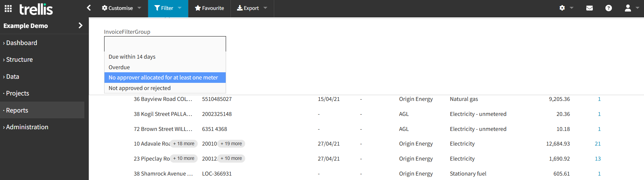Open the Export dropdown
Viewport: 644px width, 180px height.
(252, 8)
